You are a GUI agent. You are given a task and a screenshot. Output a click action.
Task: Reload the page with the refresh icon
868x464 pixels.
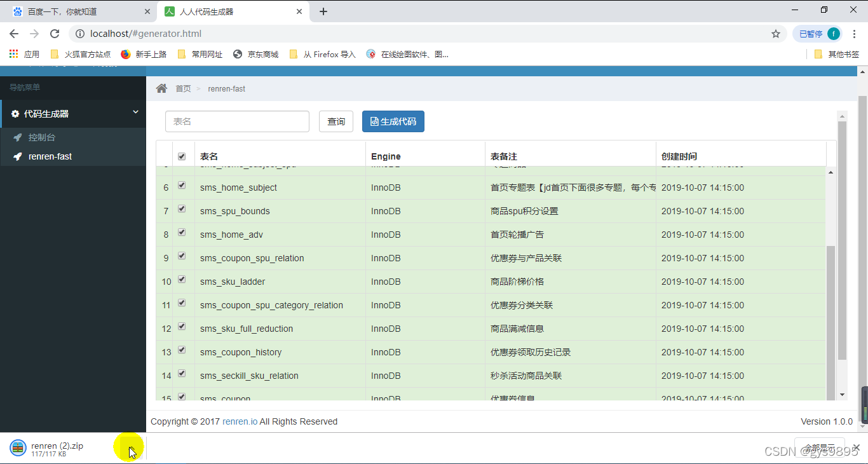(x=55, y=34)
